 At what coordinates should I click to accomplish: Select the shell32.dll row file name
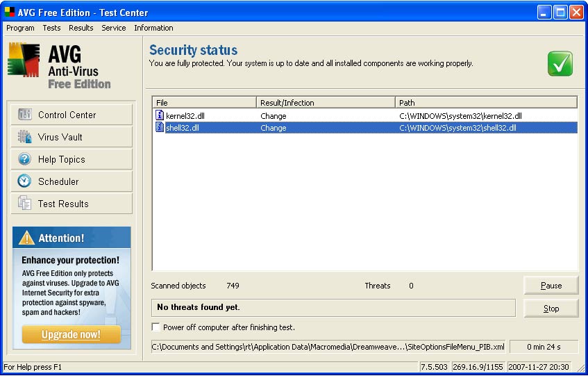point(183,128)
